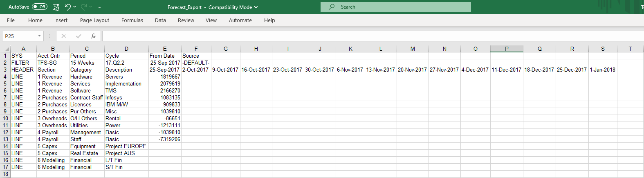Click the Undo arrow icon
This screenshot has height=178, width=644.
[x=67, y=7]
